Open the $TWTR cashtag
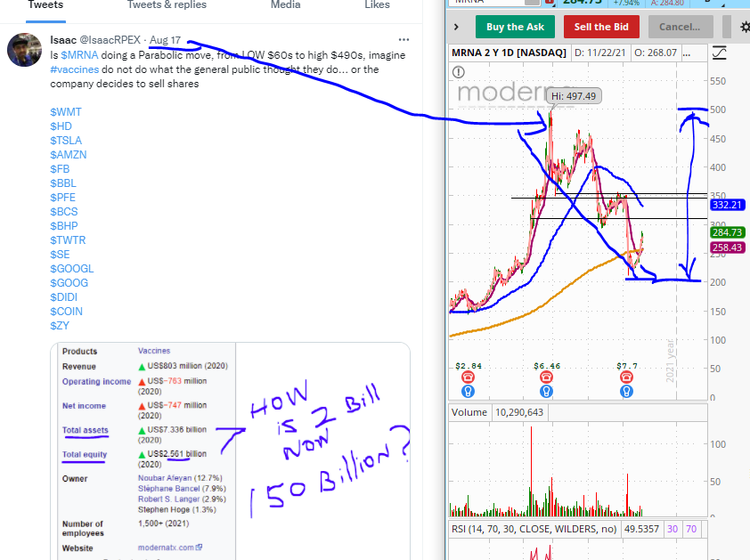The height and width of the screenshot is (560, 750). coord(68,240)
